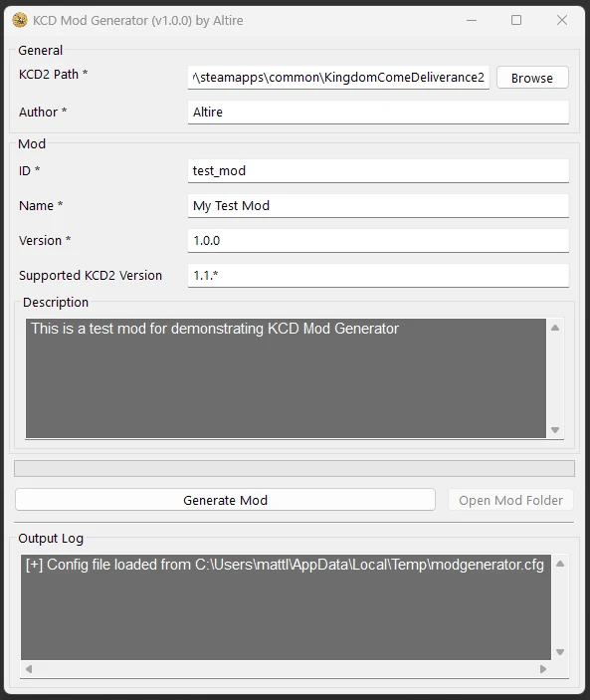This screenshot has height=700, width=590.
Task: Click into the Author field
Action: [378, 113]
